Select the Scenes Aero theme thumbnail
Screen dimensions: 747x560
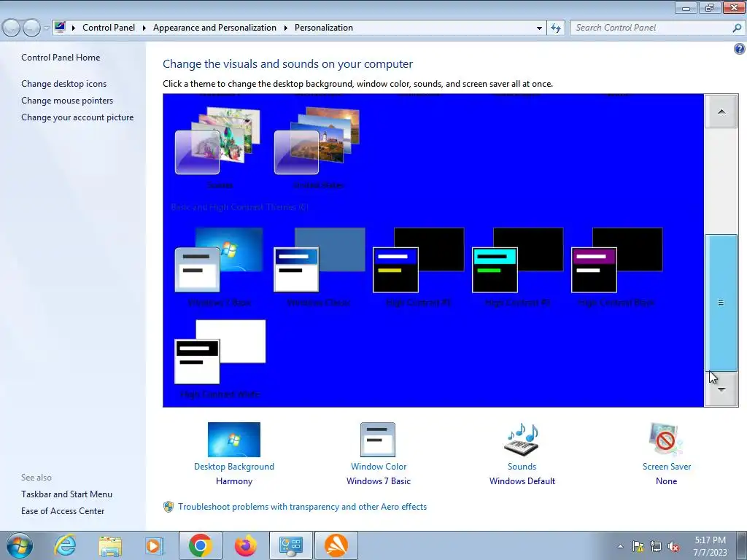[218, 141]
